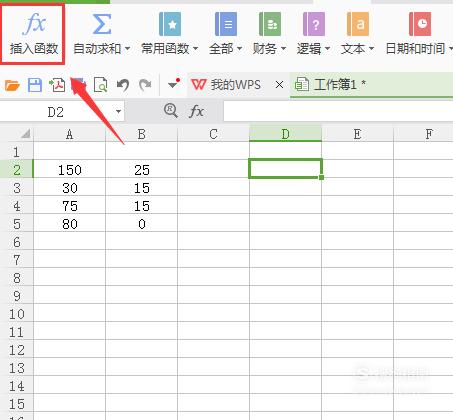Click cell containing 75
453x420 pixels.
point(69,206)
